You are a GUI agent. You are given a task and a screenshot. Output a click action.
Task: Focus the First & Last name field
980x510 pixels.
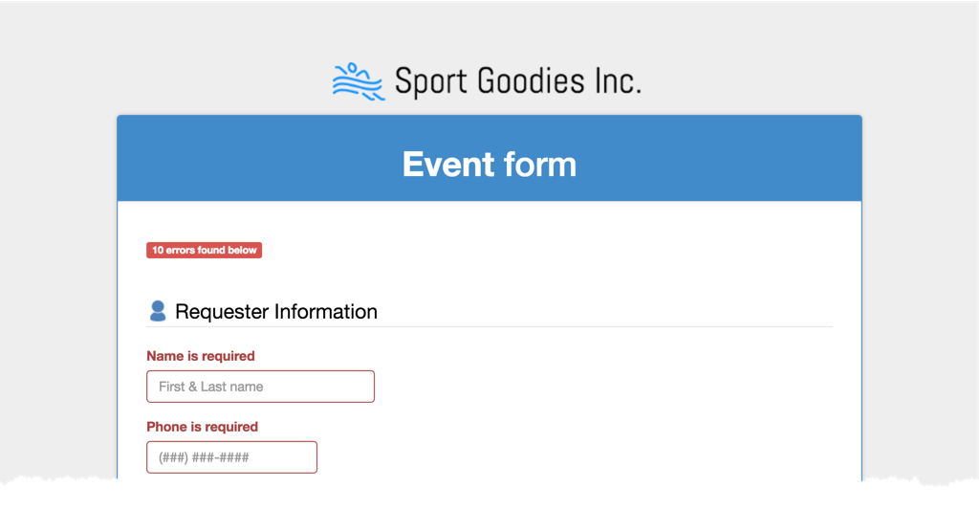tap(260, 387)
